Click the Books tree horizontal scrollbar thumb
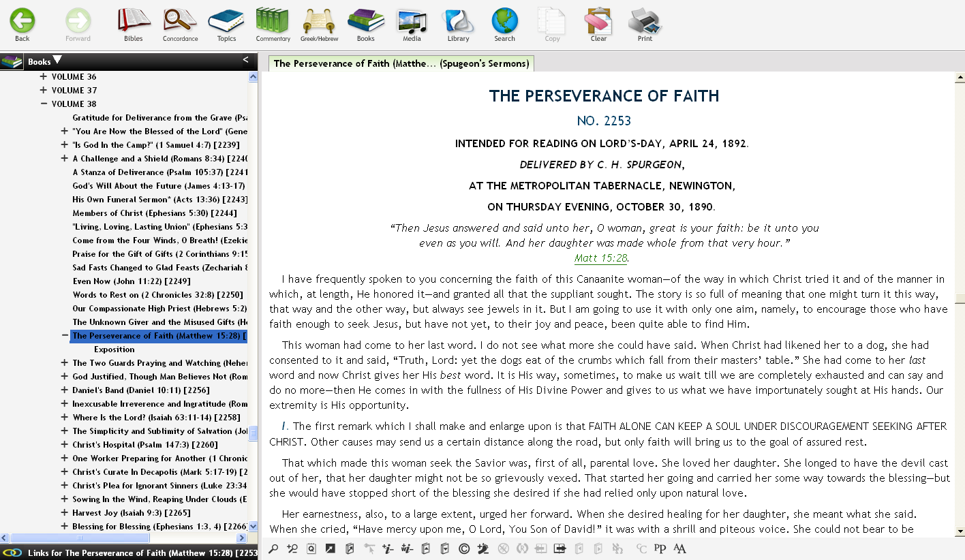The image size is (965, 560). point(80,538)
